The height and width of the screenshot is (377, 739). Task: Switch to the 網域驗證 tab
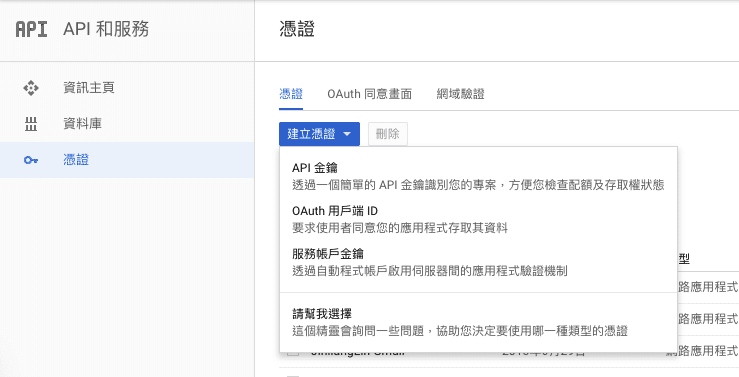(x=460, y=94)
